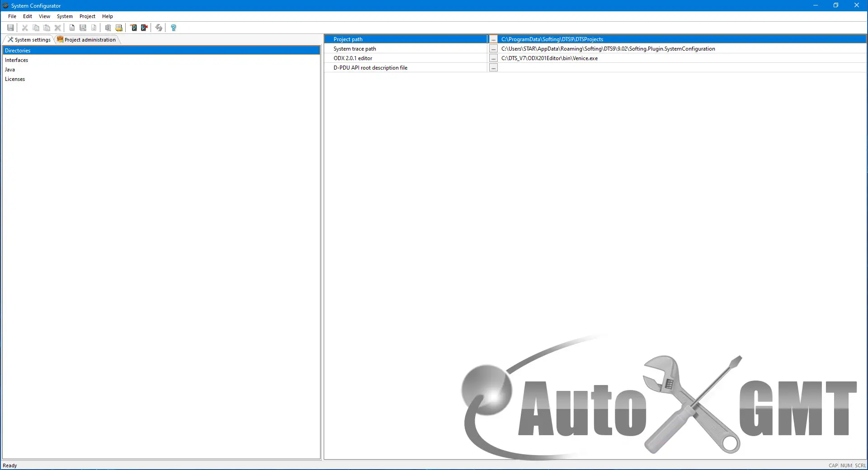Open the Help menu

pos(108,16)
